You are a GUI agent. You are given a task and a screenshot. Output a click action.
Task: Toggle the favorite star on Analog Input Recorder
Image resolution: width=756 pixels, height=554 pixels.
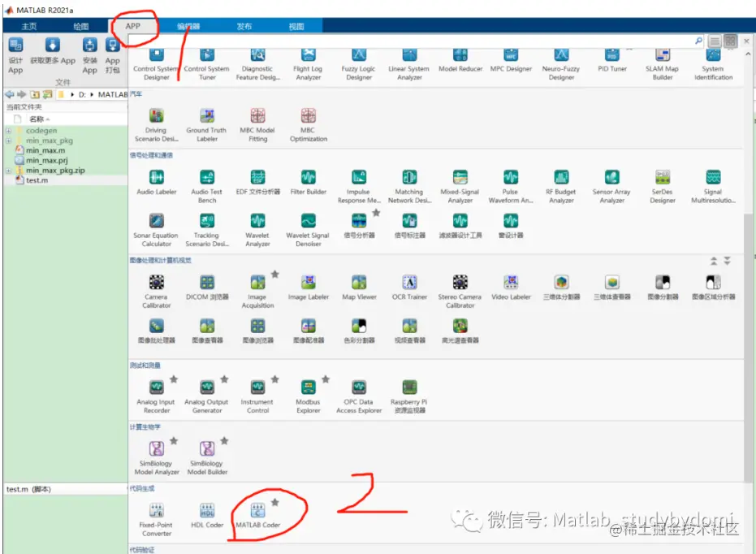[x=174, y=379]
